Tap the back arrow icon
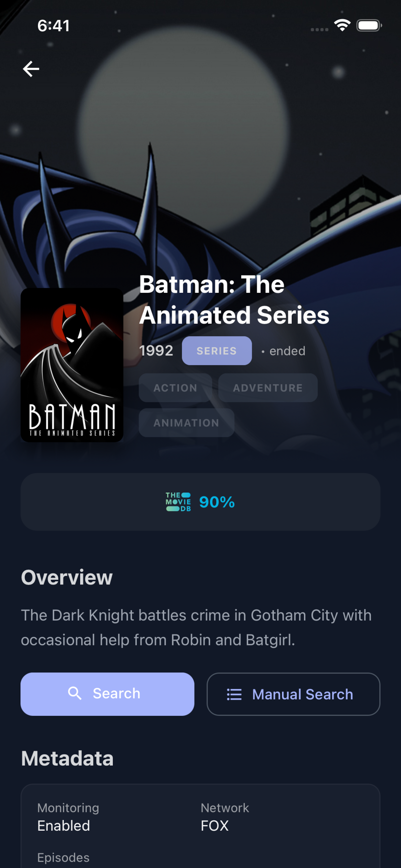Image resolution: width=401 pixels, height=868 pixels. [31, 69]
